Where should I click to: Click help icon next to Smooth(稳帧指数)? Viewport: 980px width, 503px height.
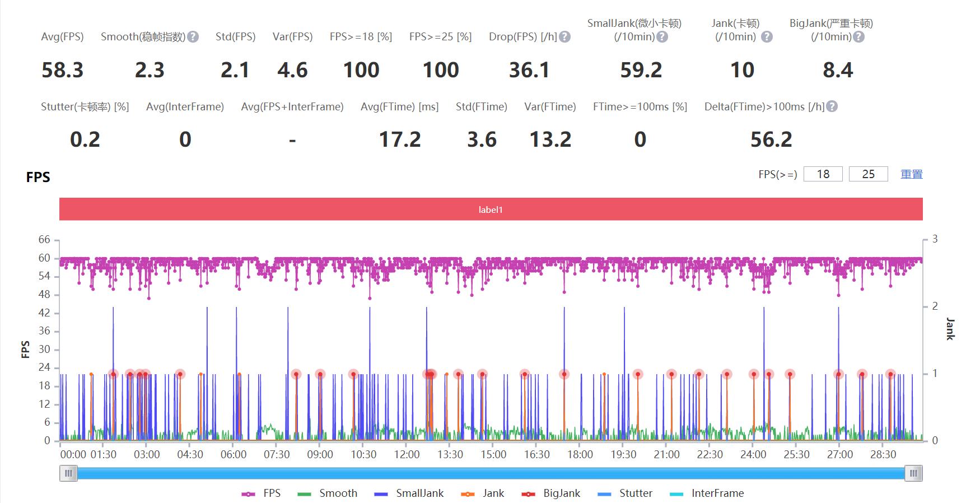[x=193, y=37]
